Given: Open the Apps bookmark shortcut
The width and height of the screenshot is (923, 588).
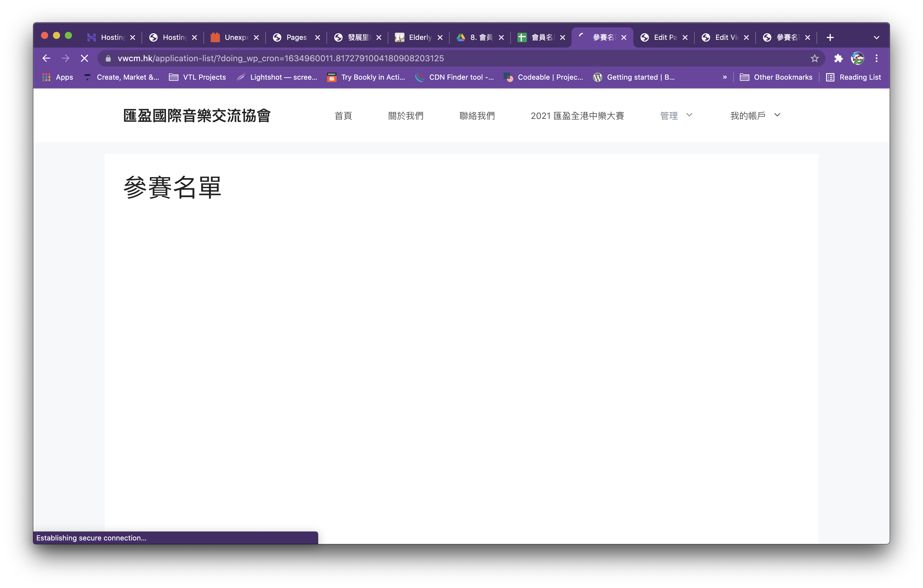Looking at the screenshot, I should tap(57, 77).
